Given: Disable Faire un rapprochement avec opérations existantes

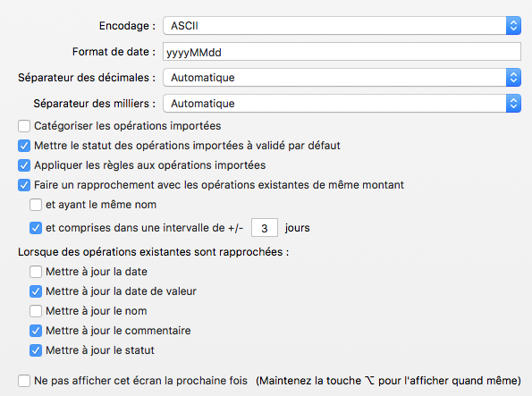Looking at the screenshot, I should pos(24,185).
